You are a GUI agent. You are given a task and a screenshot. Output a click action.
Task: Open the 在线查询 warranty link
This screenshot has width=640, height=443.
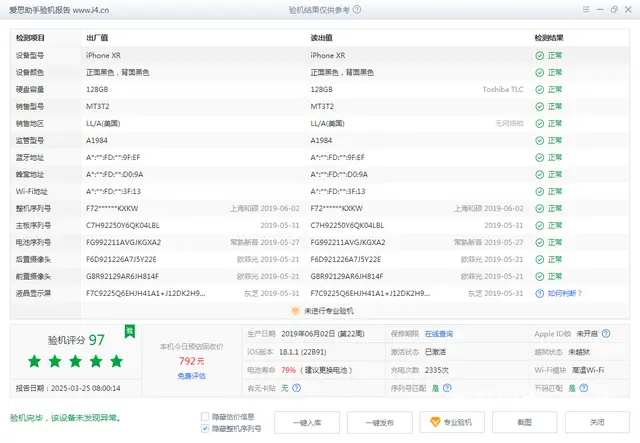438,334
